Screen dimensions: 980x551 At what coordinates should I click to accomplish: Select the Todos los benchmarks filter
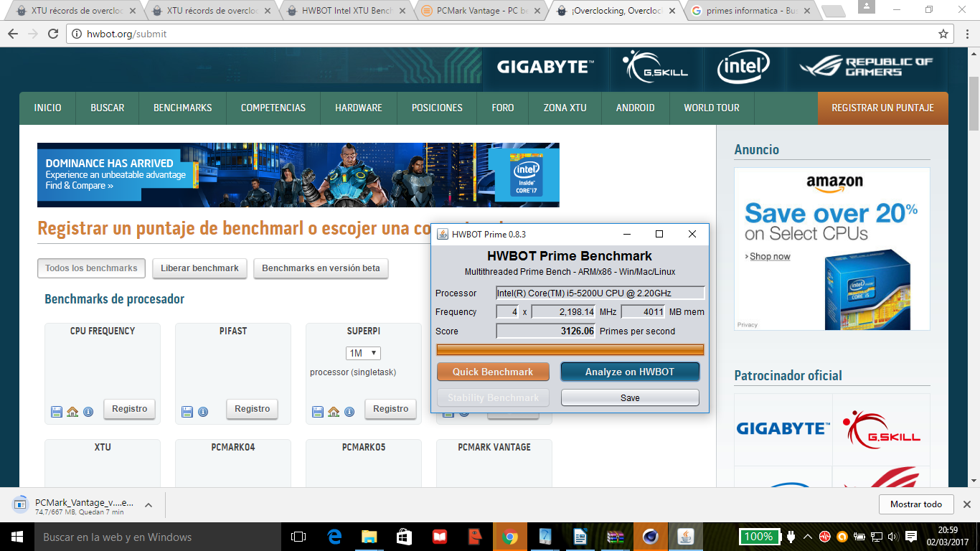(91, 268)
